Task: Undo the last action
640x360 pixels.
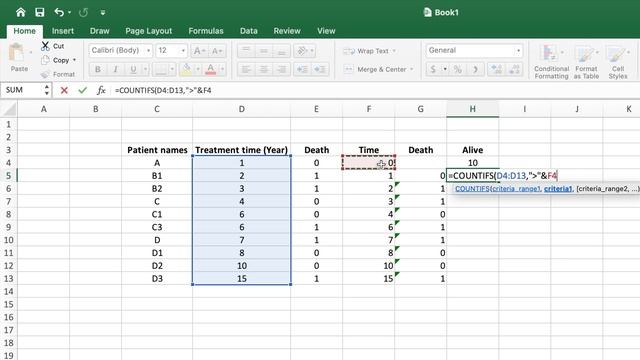Action: click(x=59, y=12)
